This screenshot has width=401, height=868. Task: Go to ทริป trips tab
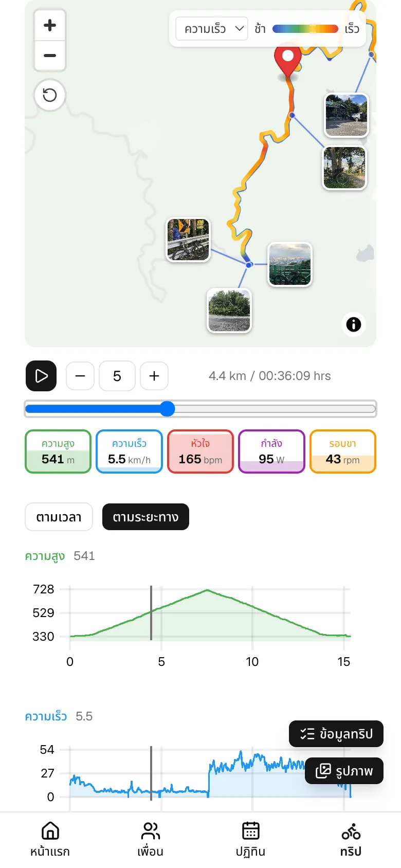point(351,839)
